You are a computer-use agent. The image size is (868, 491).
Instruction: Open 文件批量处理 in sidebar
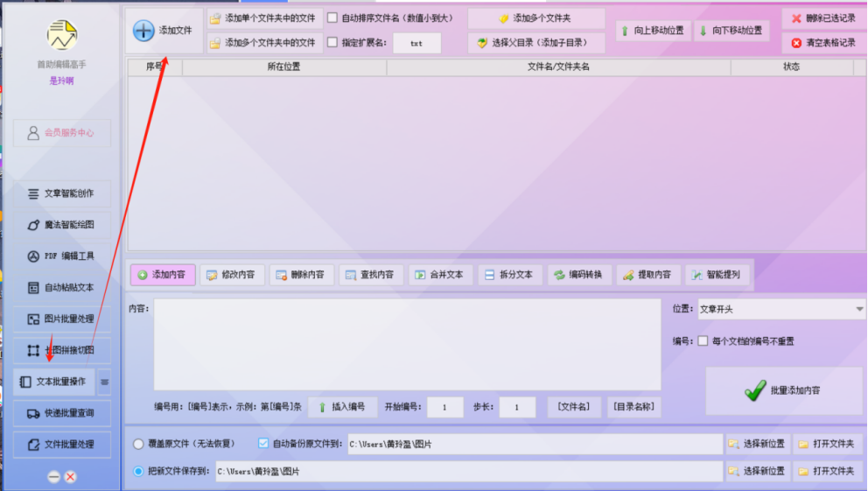[x=62, y=445]
